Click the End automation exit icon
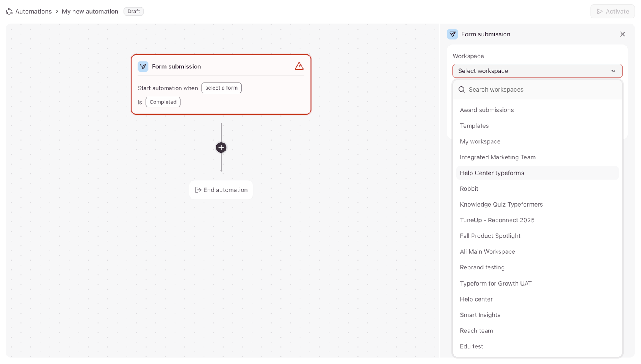Image resolution: width=641 pixels, height=364 pixels. [x=198, y=190]
